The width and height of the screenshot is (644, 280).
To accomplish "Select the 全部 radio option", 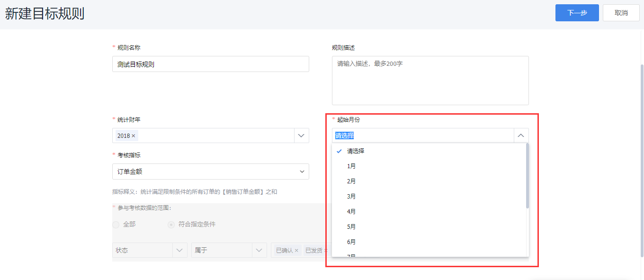I will pos(116,225).
